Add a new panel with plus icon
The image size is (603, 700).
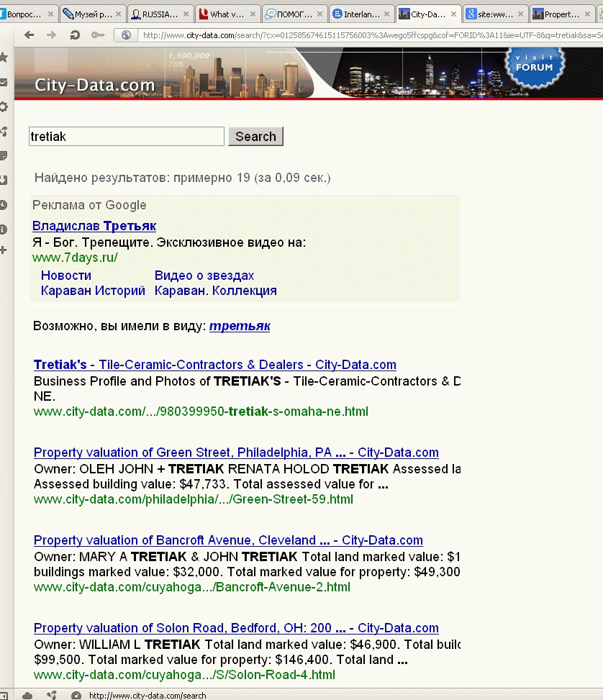coord(4,250)
